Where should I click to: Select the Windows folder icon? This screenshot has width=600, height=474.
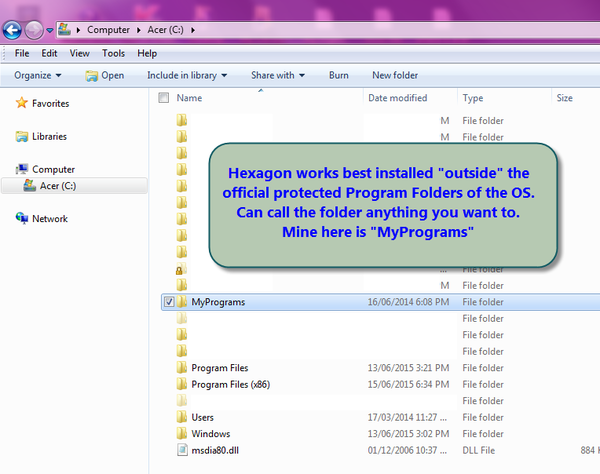[182, 433]
